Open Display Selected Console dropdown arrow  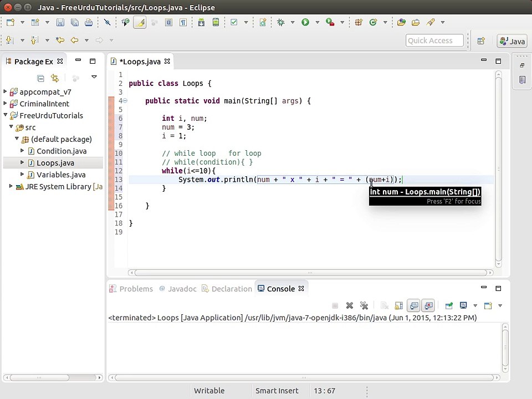pos(475,306)
